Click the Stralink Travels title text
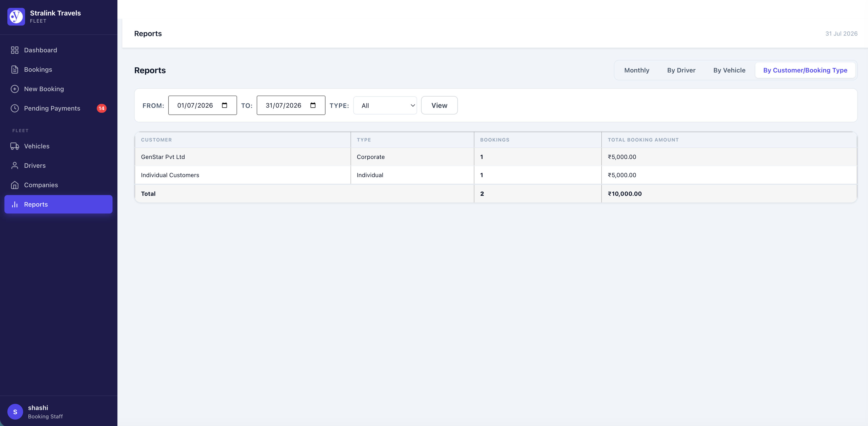Screen dimensions: 868x426 click(x=55, y=13)
